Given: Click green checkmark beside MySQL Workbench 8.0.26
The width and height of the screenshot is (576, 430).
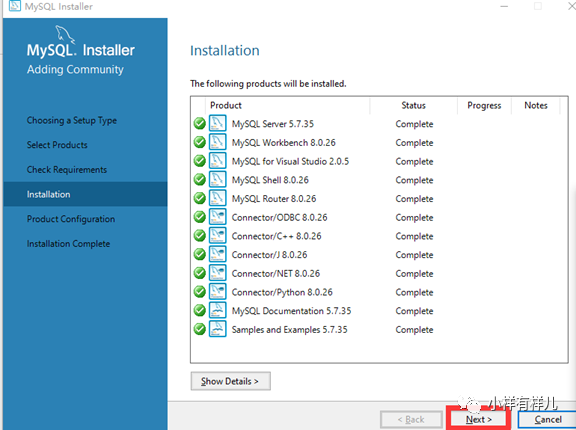Looking at the screenshot, I should click(x=199, y=142).
